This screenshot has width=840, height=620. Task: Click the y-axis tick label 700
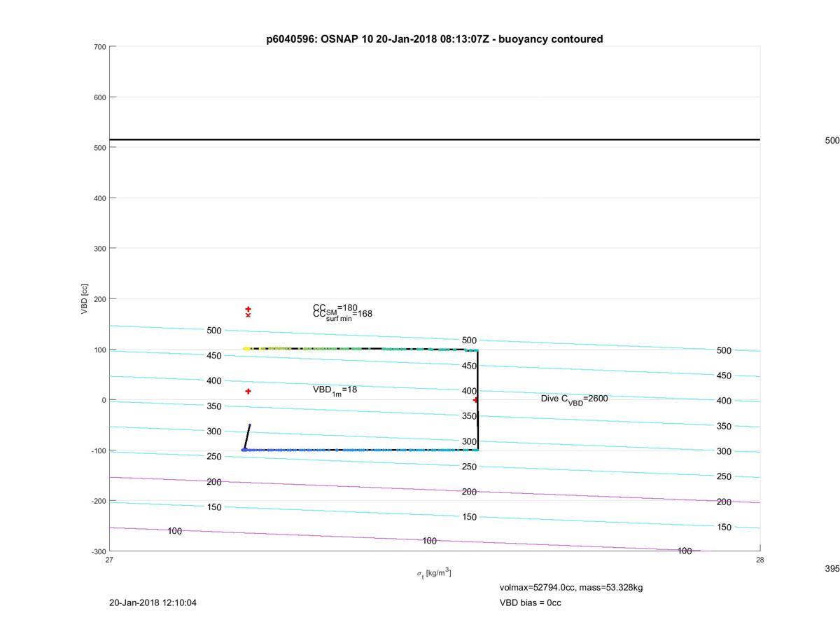[100, 47]
